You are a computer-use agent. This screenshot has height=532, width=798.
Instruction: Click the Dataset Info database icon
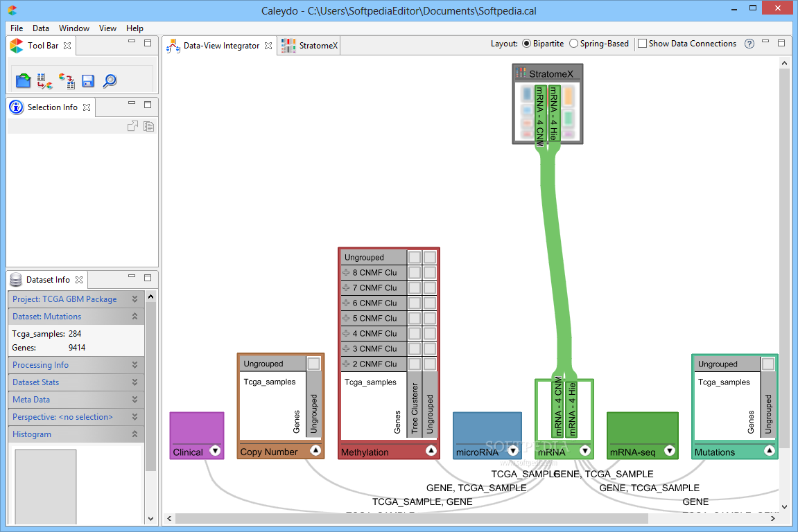click(16, 280)
